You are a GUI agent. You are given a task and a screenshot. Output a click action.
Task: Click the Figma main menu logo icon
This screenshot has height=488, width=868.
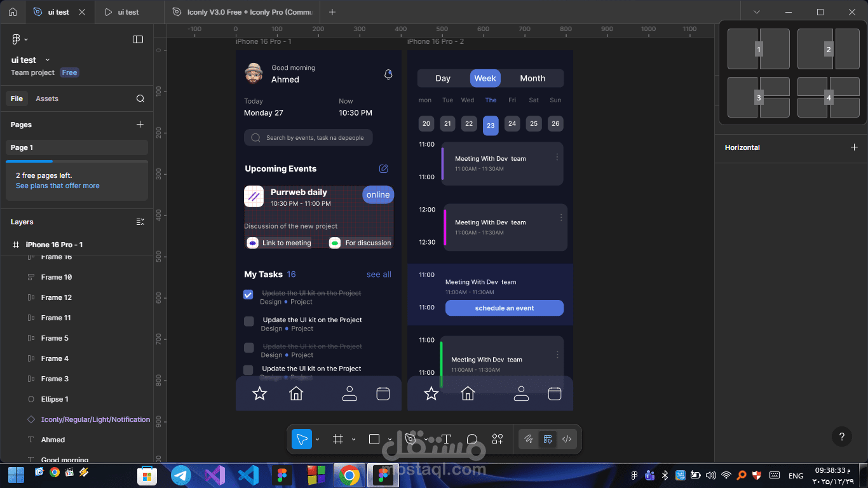coord(16,39)
